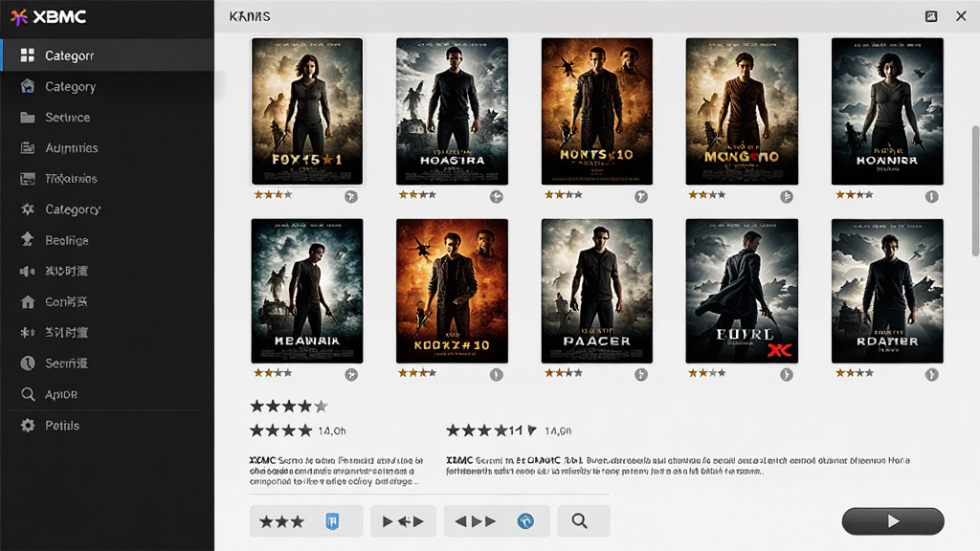980x551 pixels.
Task: Click the round icon under EUIRL poster
Action: click(787, 375)
